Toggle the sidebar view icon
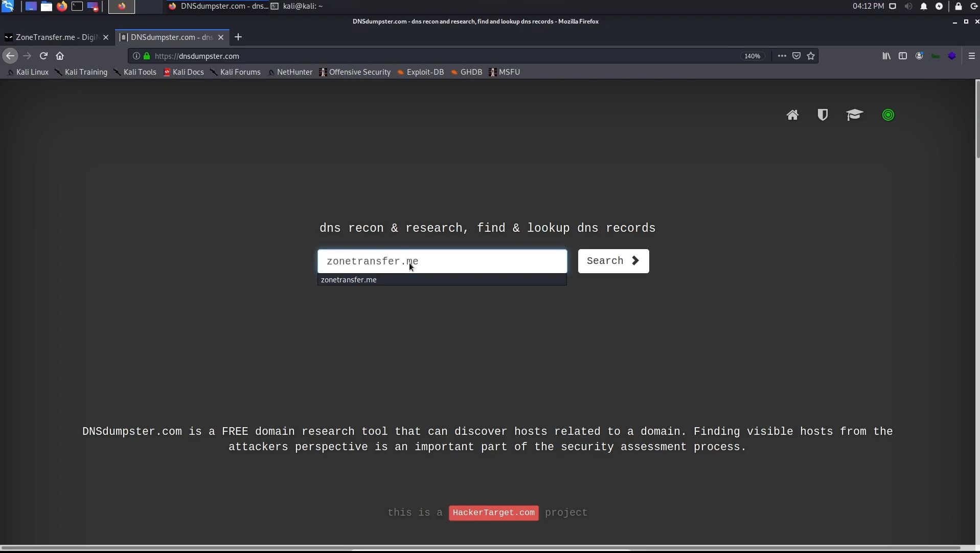Image resolution: width=980 pixels, height=553 pixels. coord(903,56)
